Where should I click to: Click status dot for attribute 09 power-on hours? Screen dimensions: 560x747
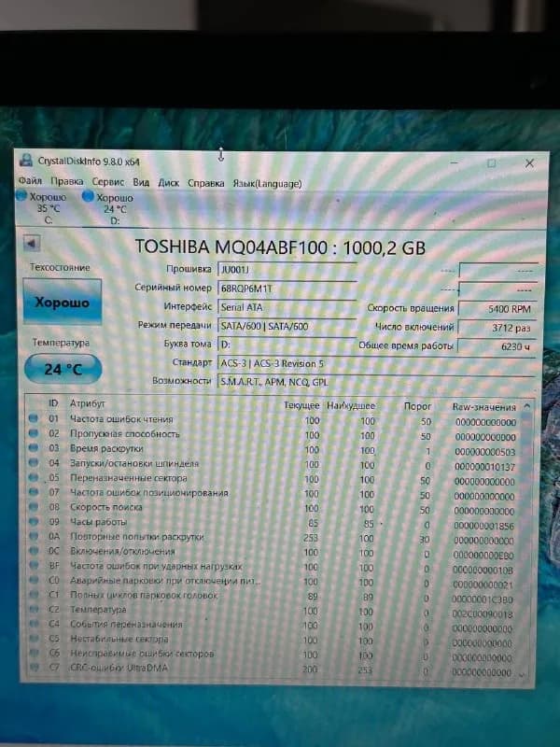(x=34, y=521)
